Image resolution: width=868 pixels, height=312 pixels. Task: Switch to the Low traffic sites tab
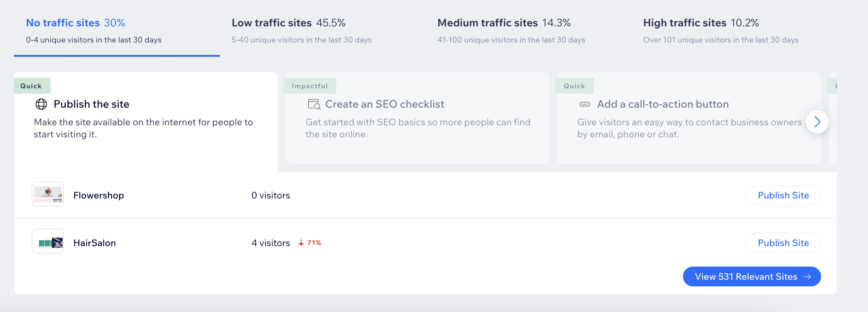click(x=301, y=30)
